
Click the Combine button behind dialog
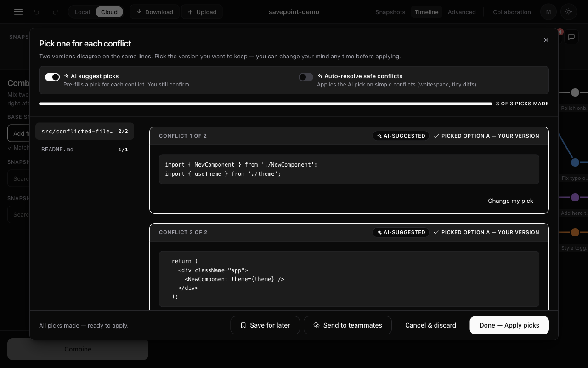click(x=78, y=349)
